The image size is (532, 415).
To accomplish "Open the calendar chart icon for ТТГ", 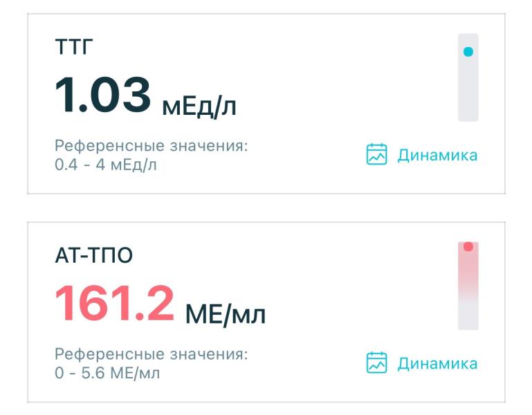I will pyautogui.click(x=376, y=154).
